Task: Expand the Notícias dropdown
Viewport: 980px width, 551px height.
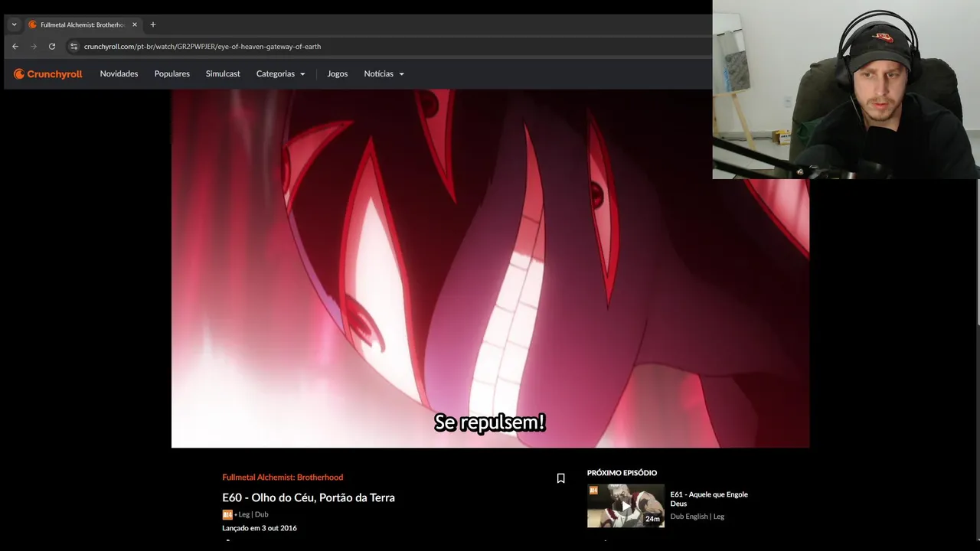Action: coord(384,74)
